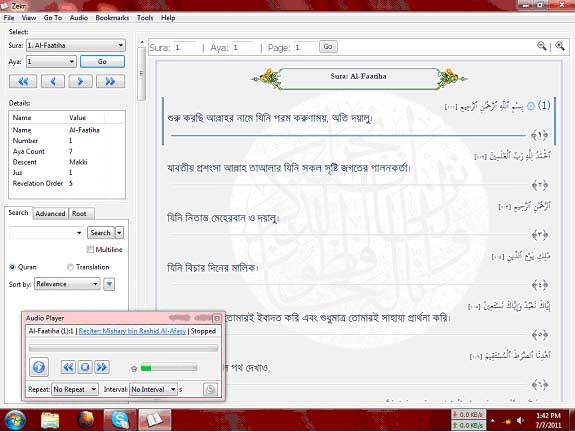Open View menu
The image size is (575, 432).
pyautogui.click(x=29, y=18)
